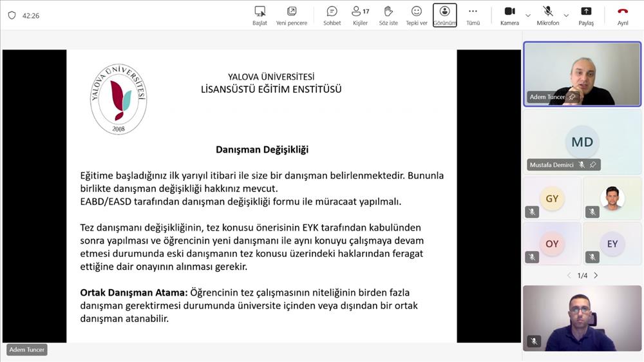The width and height of the screenshot is (644, 362).
Task: Open the Görünüm view options
Action: 444,15
